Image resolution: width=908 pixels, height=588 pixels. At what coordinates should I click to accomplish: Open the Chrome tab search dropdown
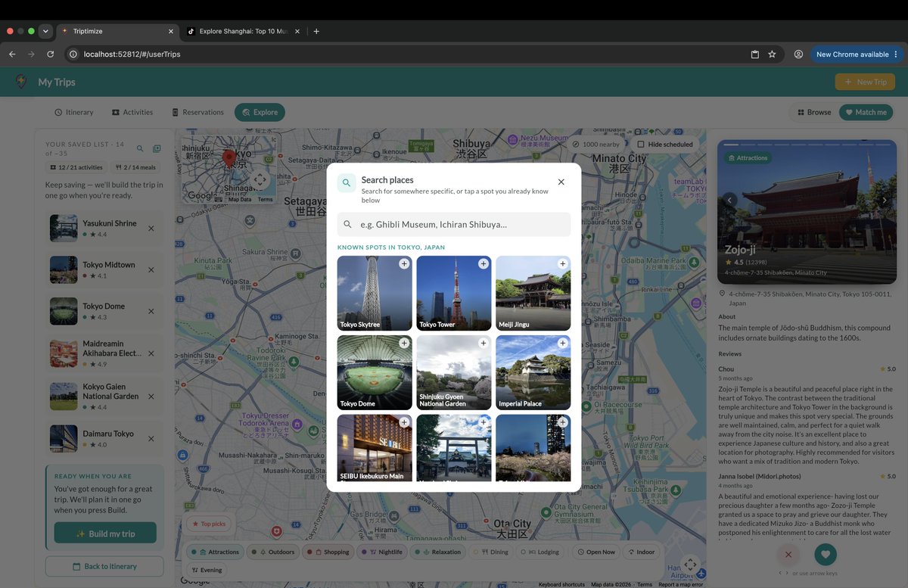[45, 31]
